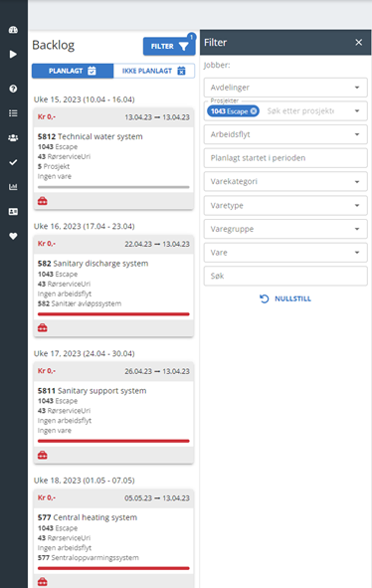Viewport: 372px width, 588px height.
Task: Click progress bar on Technical water system card
Action: click(x=113, y=187)
